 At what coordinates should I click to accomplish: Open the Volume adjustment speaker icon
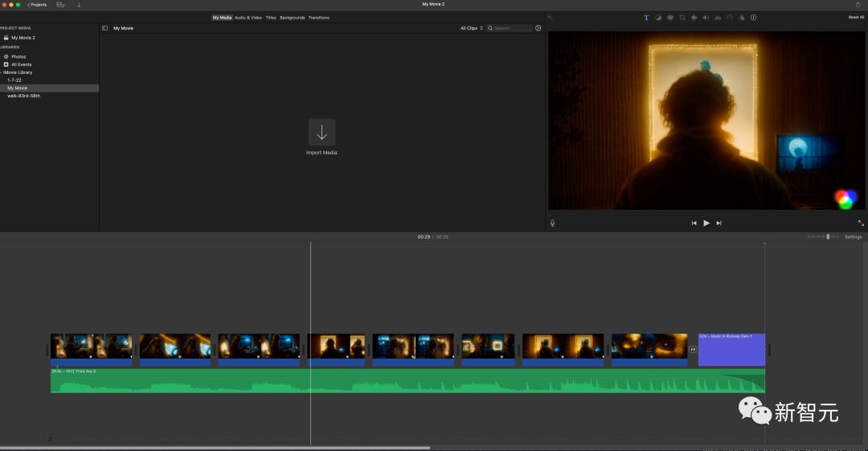(x=706, y=18)
